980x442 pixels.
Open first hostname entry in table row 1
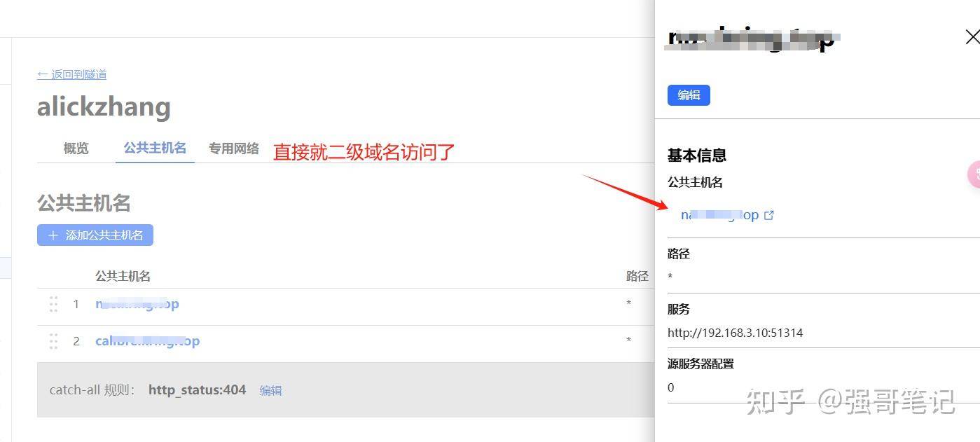[137, 304]
